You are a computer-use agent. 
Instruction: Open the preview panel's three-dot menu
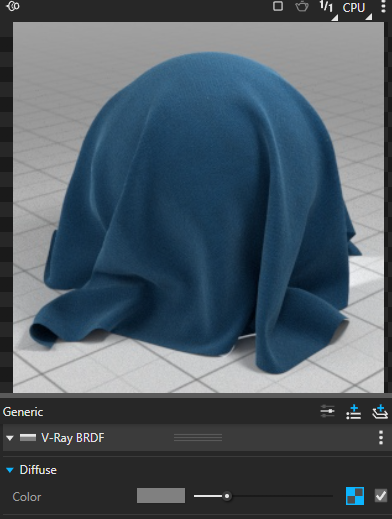coord(383,6)
